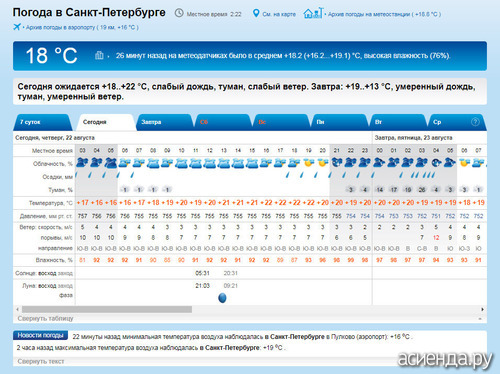Click the cloudiness icon for hour 16
500x374 pixels.
(x=266, y=163)
